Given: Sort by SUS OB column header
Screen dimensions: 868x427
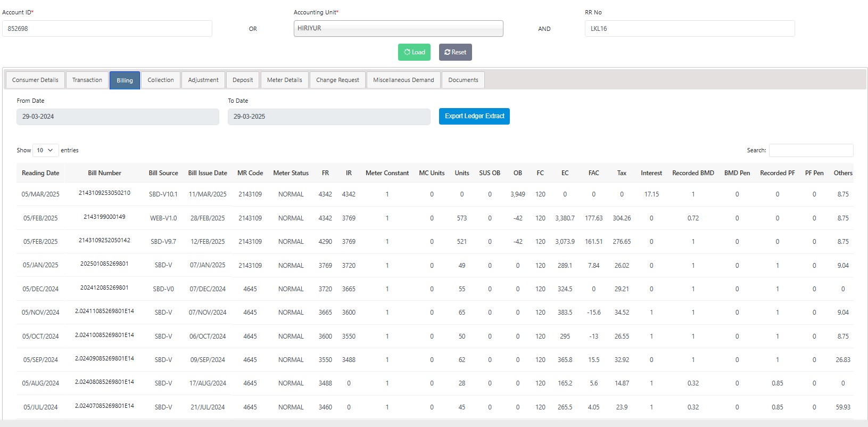Looking at the screenshot, I should (490, 173).
